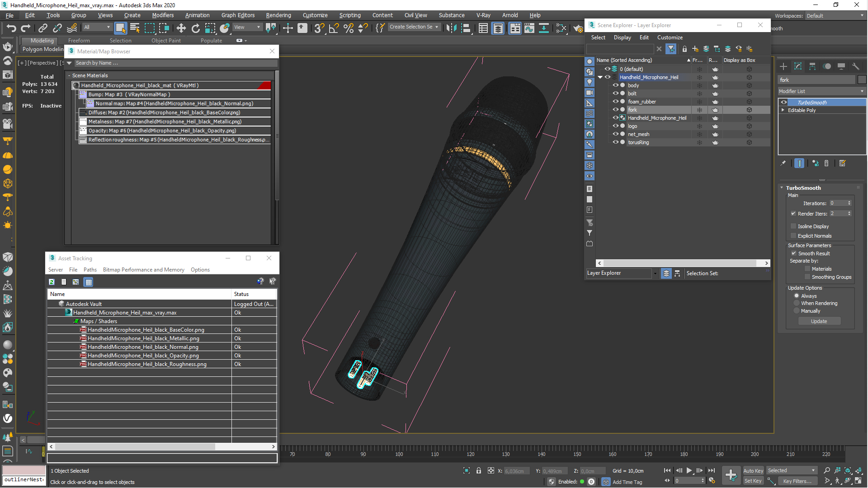Screen dimensions: 868x488
Task: Open the Hierarchy command panel tab
Action: pyautogui.click(x=812, y=66)
